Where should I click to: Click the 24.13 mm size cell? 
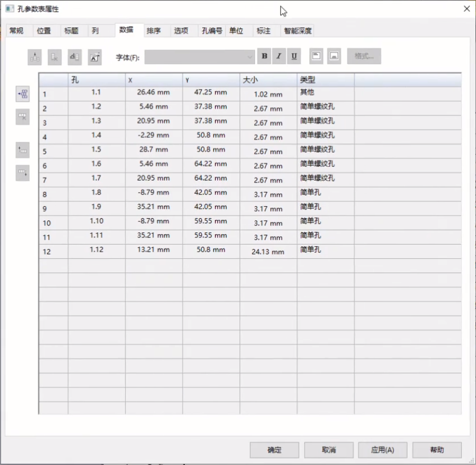coord(268,251)
